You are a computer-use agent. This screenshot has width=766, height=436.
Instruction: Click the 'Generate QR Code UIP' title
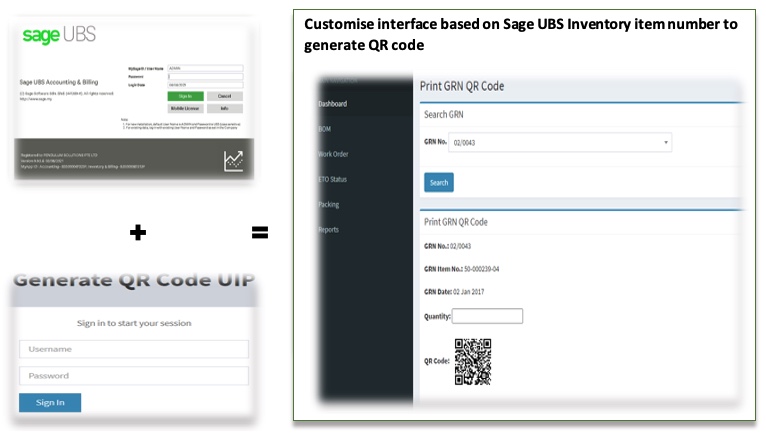[x=134, y=280]
